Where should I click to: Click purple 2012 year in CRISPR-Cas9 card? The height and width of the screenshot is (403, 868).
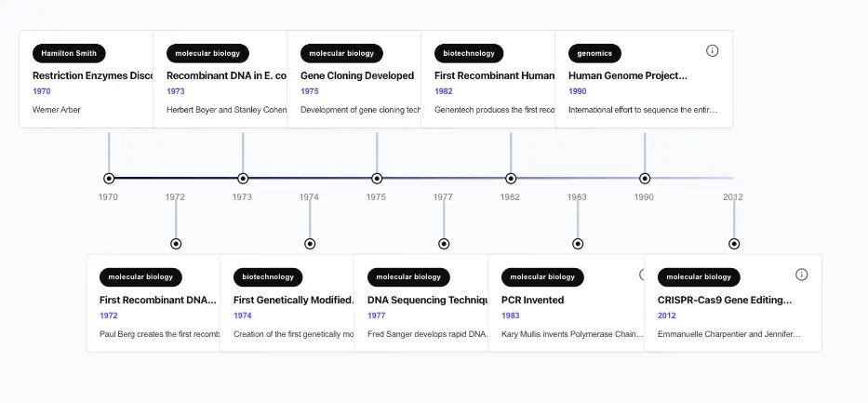[x=666, y=316]
